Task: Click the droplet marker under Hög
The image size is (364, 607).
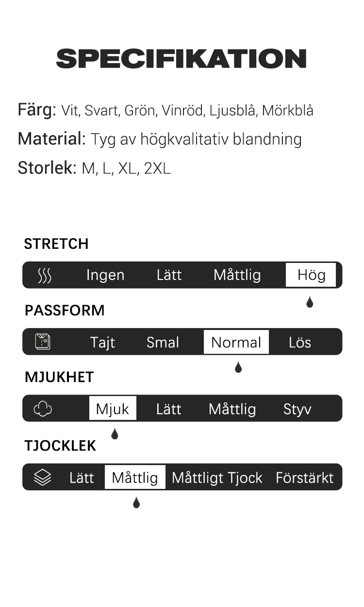Action: point(310,302)
